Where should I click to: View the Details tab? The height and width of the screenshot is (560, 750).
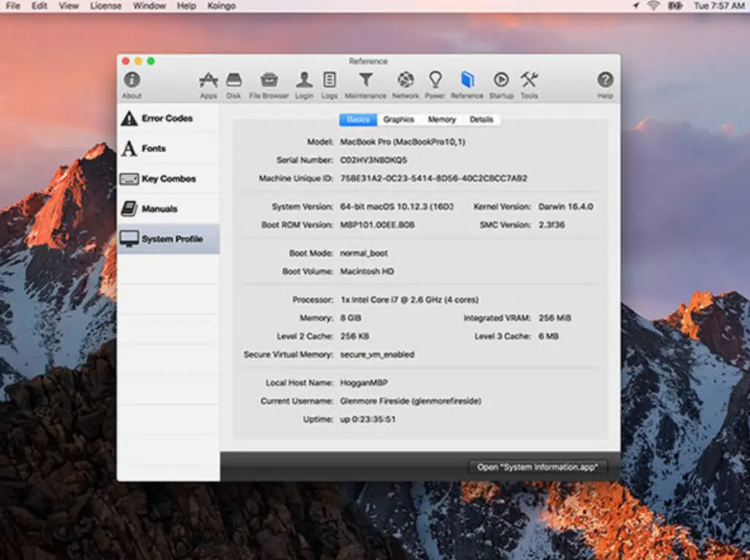tap(480, 119)
